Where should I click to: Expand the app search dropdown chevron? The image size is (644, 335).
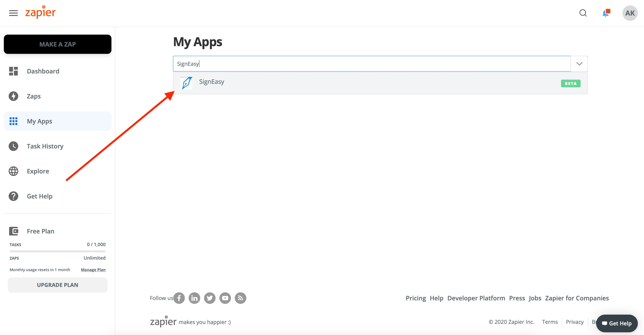579,64
